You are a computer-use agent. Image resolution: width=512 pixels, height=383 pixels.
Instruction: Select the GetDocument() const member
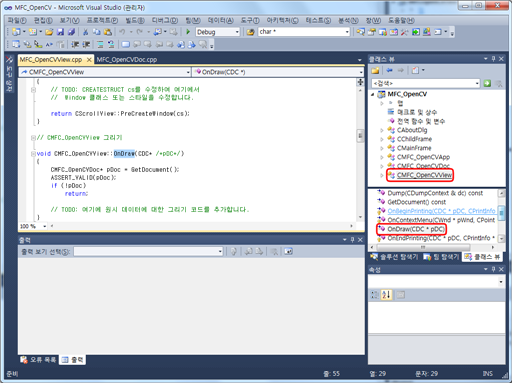(416, 202)
